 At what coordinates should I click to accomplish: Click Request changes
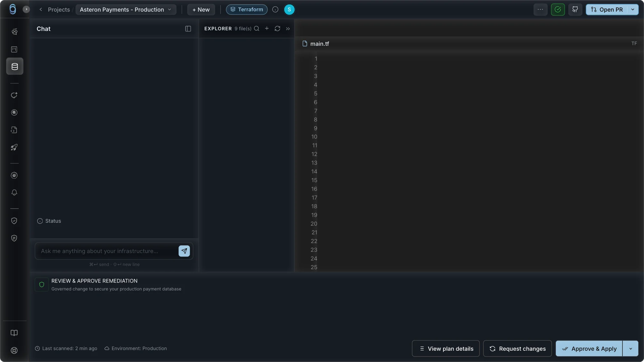pyautogui.click(x=517, y=348)
